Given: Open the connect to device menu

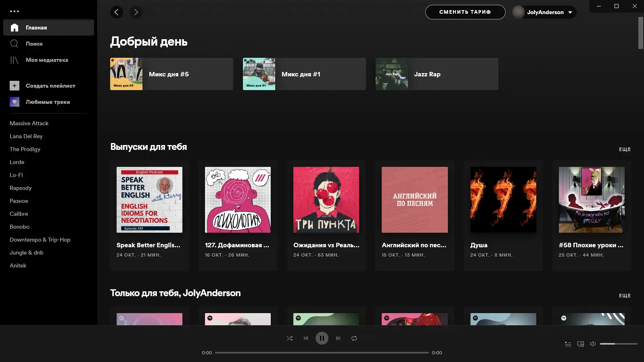Looking at the screenshot, I should pos(581,344).
